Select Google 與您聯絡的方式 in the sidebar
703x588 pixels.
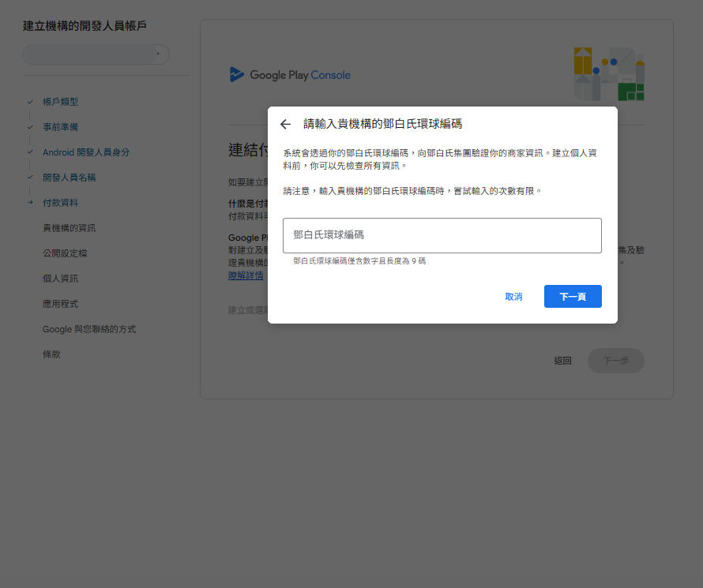pos(89,329)
